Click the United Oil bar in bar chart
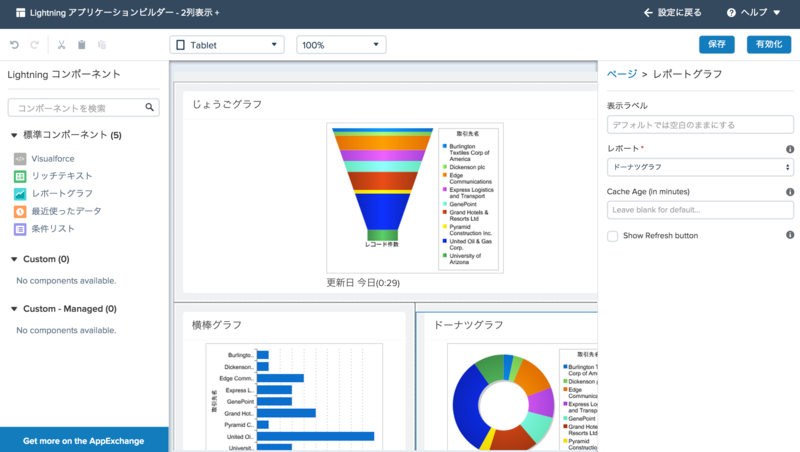 pyautogui.click(x=315, y=436)
